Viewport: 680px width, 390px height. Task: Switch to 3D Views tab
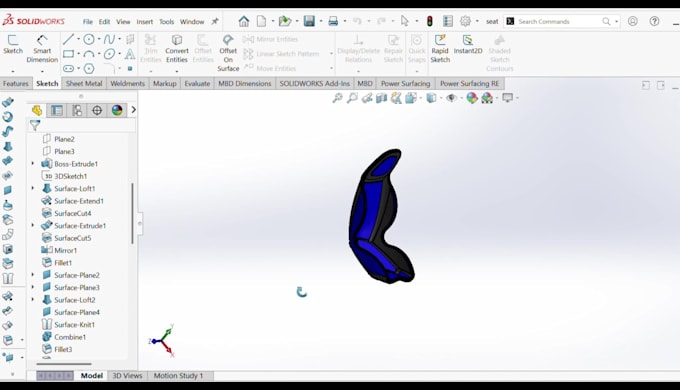tap(127, 375)
